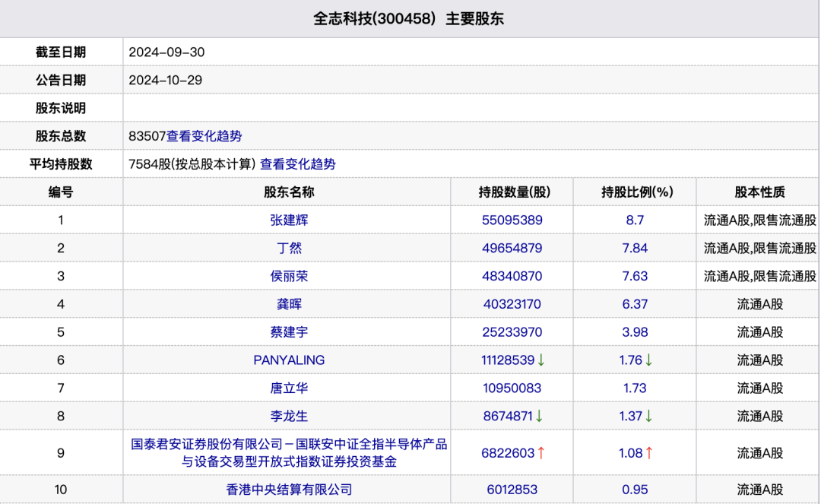Select the 持股数量(股) column header

click(514, 192)
